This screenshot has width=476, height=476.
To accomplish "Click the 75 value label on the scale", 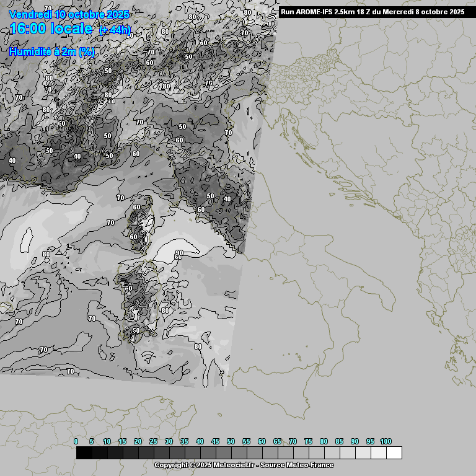I will tap(308, 441).
